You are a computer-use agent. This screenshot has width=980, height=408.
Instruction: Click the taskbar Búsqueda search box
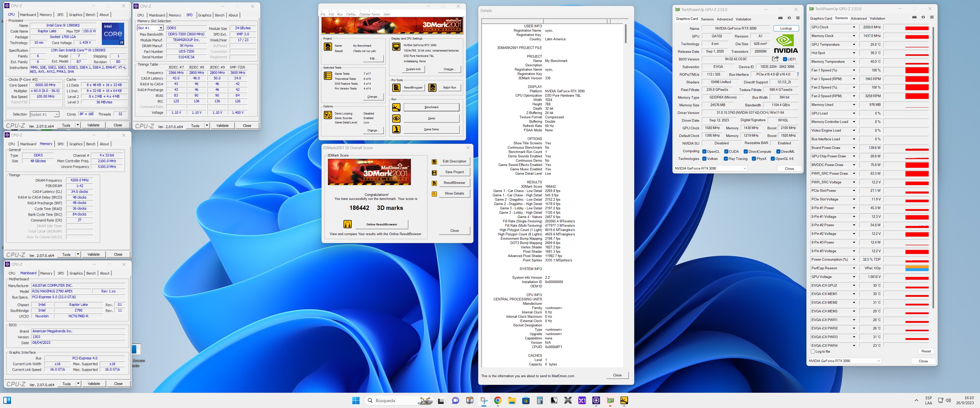[399, 400]
